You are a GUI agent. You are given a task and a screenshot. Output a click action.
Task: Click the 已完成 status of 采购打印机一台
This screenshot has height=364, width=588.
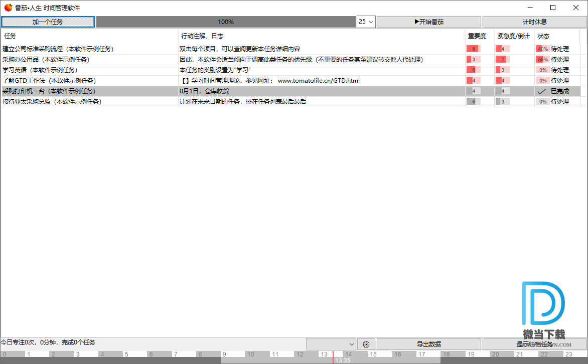click(x=560, y=91)
